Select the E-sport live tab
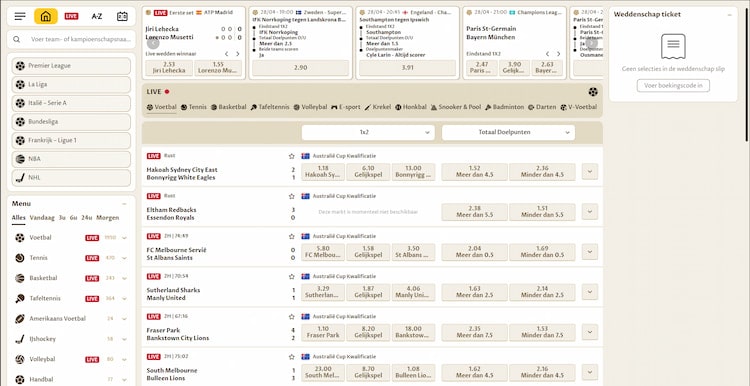Screen dimensions: 750x386 (346, 107)
